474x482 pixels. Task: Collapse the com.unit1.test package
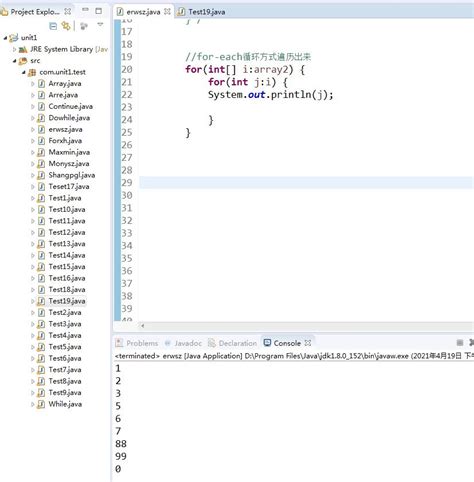tap(24, 72)
